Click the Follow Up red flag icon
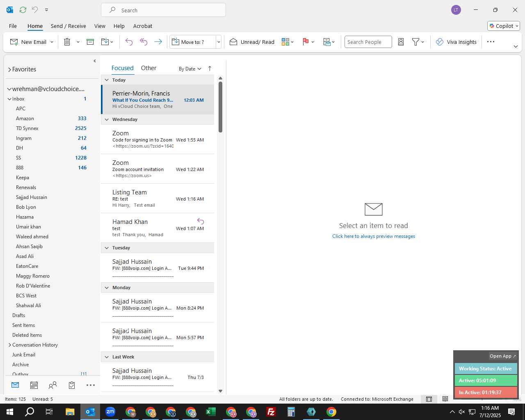 (306, 42)
